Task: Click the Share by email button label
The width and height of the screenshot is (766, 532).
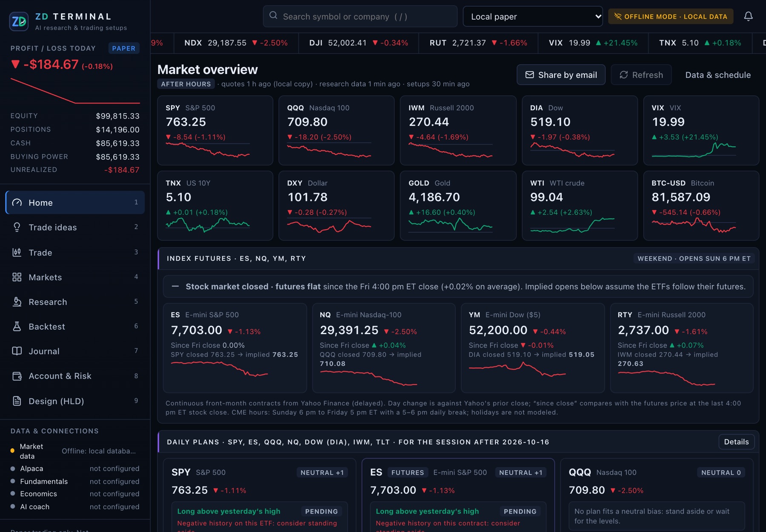Action: pos(567,75)
